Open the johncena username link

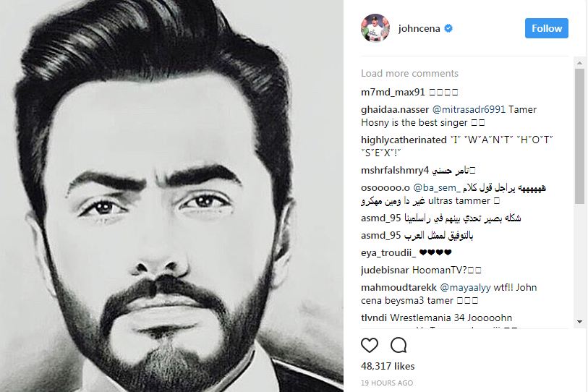point(419,28)
